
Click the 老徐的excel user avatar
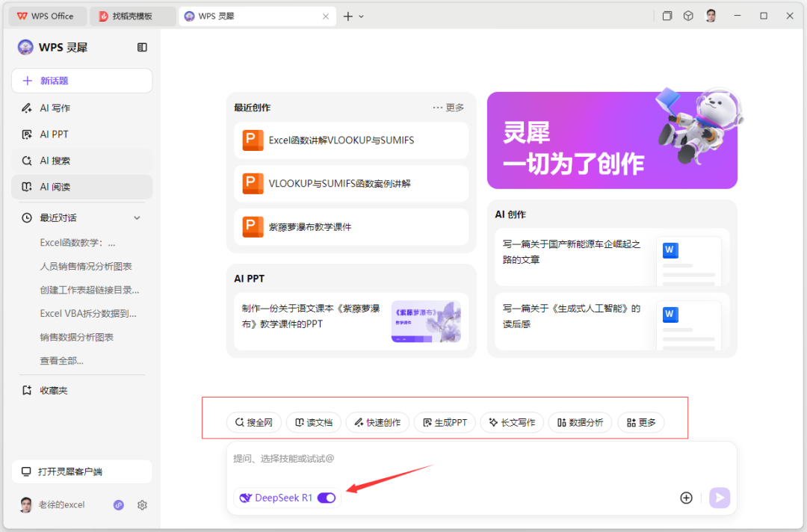pyautogui.click(x=25, y=505)
